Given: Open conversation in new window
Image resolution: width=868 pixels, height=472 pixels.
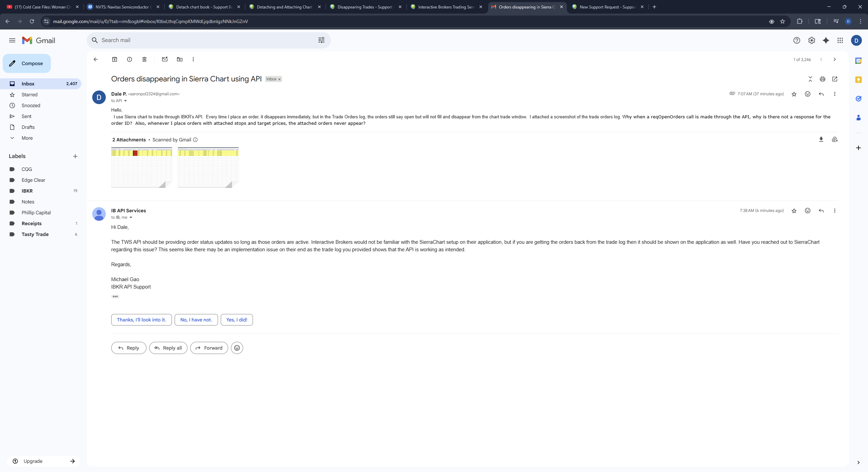Looking at the screenshot, I should (835, 79).
